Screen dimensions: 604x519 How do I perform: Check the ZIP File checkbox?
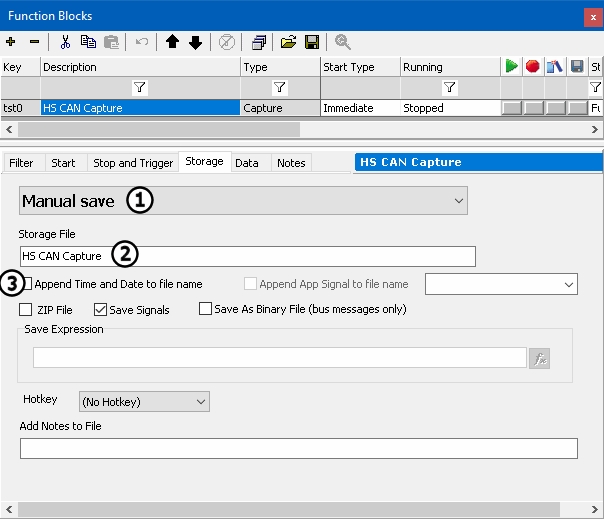click(x=27, y=310)
